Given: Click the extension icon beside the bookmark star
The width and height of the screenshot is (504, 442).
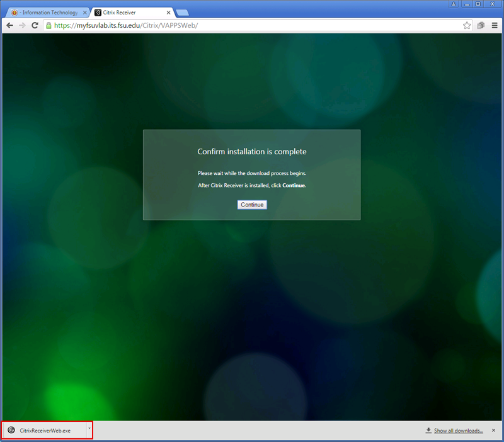Looking at the screenshot, I should pyautogui.click(x=481, y=25).
